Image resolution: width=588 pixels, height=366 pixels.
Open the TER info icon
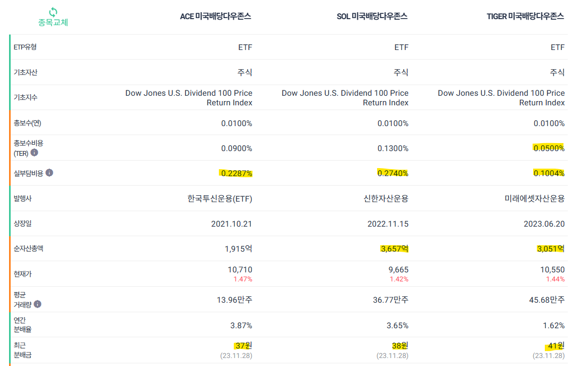point(34,153)
